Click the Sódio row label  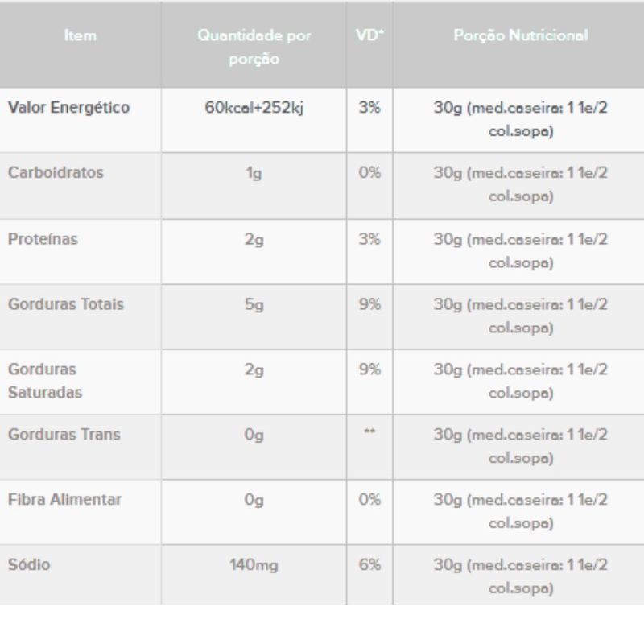click(29, 565)
